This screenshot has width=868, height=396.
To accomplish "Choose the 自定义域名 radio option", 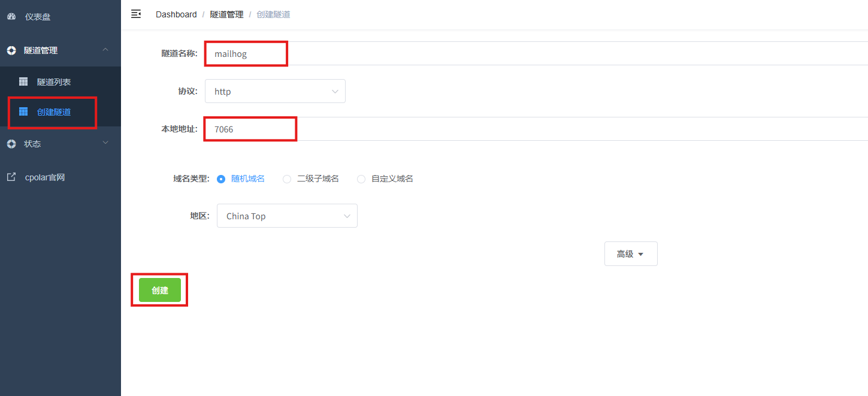I will coord(361,179).
